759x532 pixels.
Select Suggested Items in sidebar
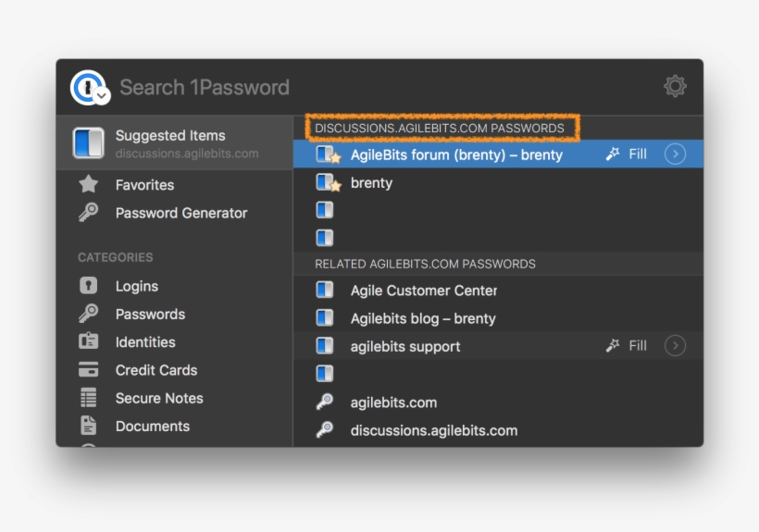click(x=170, y=143)
